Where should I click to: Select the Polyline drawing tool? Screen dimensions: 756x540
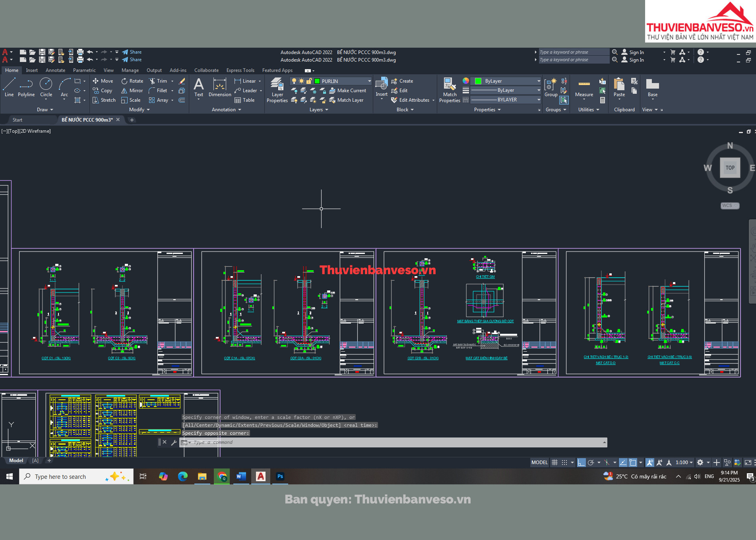(x=26, y=87)
